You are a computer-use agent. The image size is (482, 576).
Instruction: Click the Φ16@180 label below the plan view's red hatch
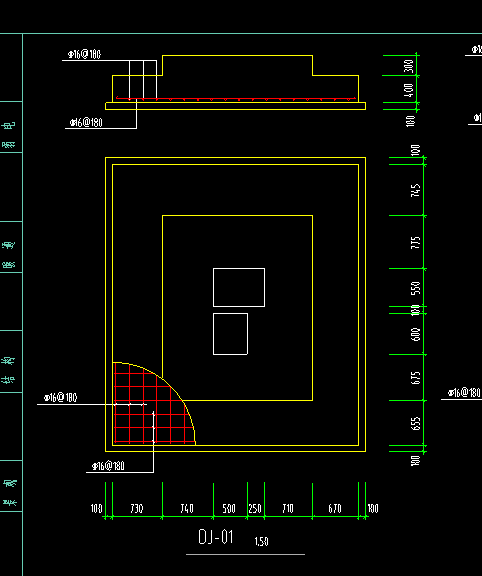click(108, 466)
